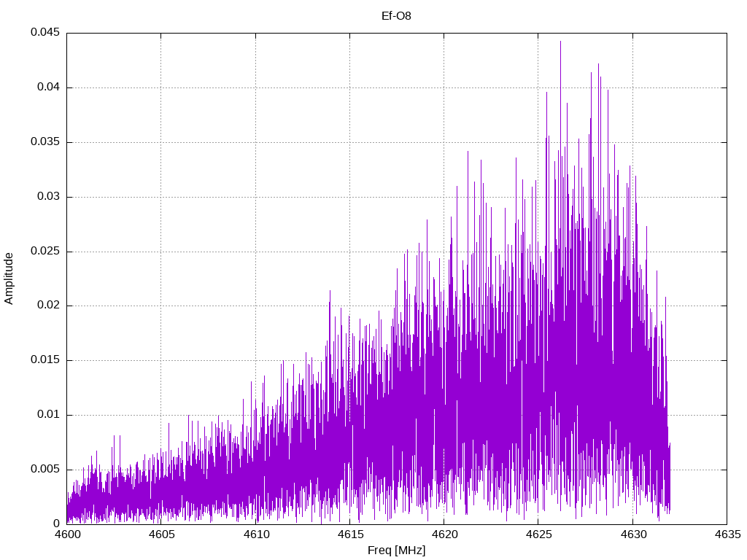Image resolution: width=747 pixels, height=560 pixels.
Task: Click x-axis tick label 4620
Action: (444, 534)
